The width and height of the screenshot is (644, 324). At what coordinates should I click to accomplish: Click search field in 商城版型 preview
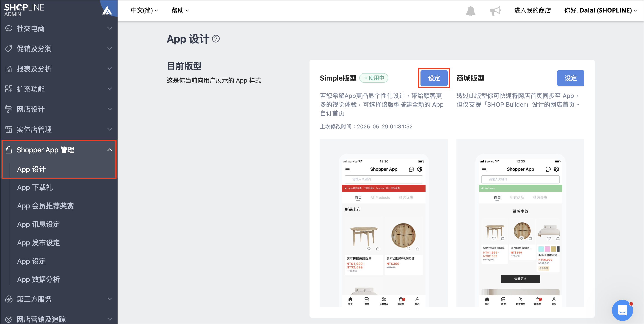521,179
